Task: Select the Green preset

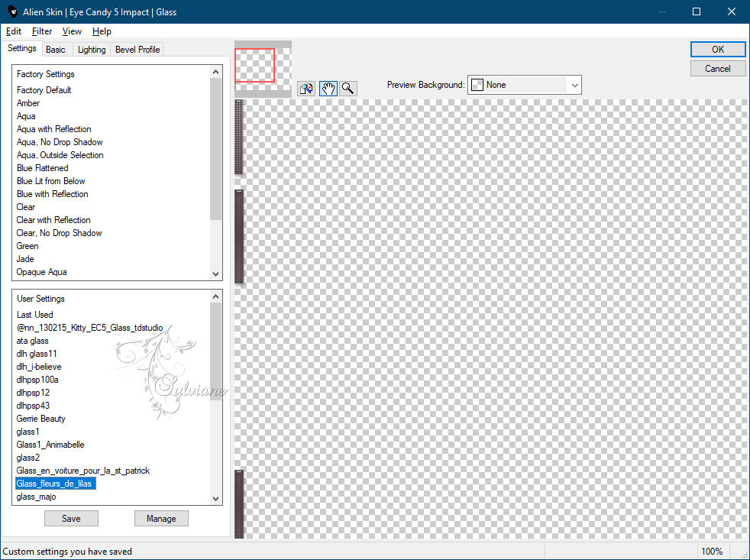Action: pyautogui.click(x=27, y=245)
